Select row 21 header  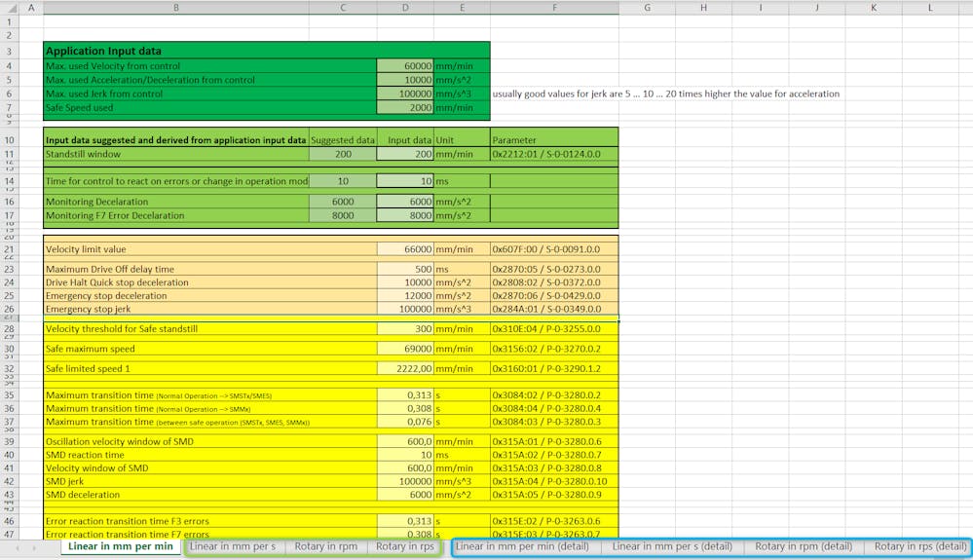click(10, 249)
